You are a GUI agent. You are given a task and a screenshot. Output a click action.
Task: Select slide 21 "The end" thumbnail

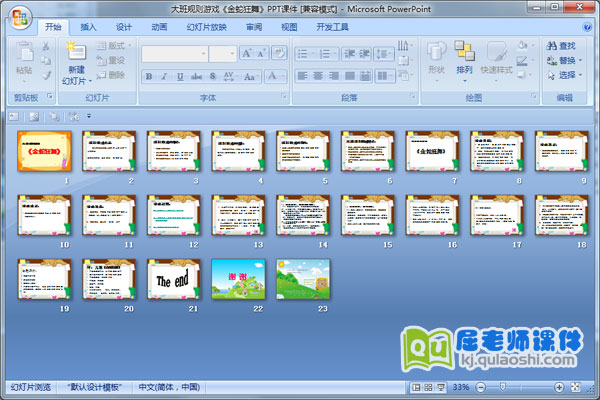175,279
